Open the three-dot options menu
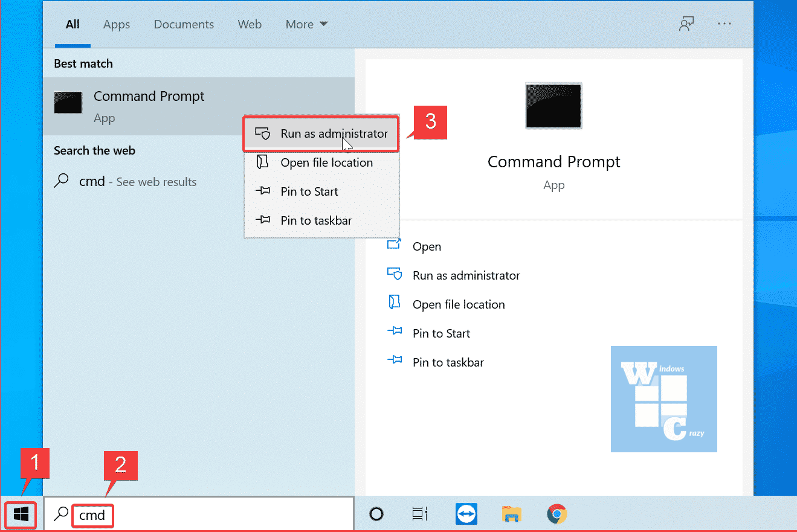Screen dimensions: 797x532 coord(724,24)
